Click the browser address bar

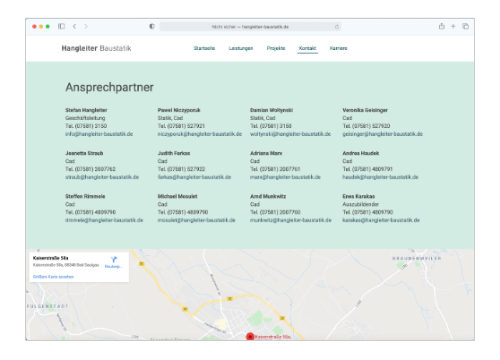(250, 27)
